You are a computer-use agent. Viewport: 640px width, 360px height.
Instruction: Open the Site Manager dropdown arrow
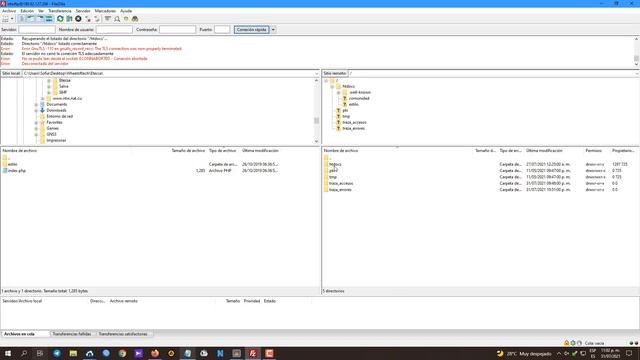click(12, 19)
